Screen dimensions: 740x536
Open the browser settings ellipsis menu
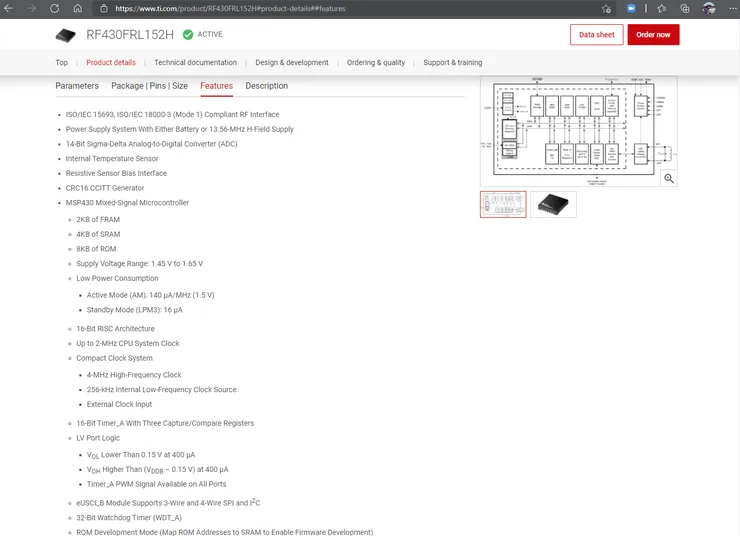pos(732,8)
